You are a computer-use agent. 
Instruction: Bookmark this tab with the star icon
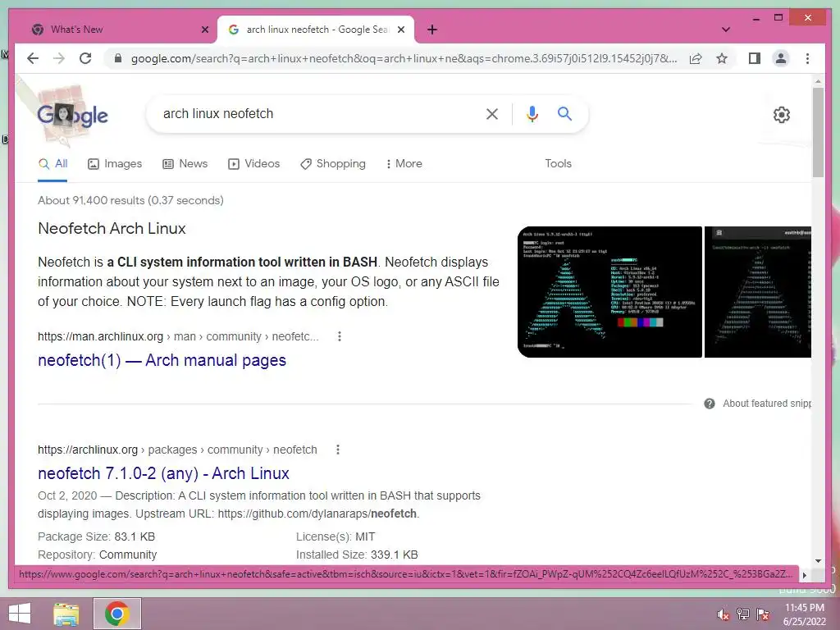[x=722, y=58]
